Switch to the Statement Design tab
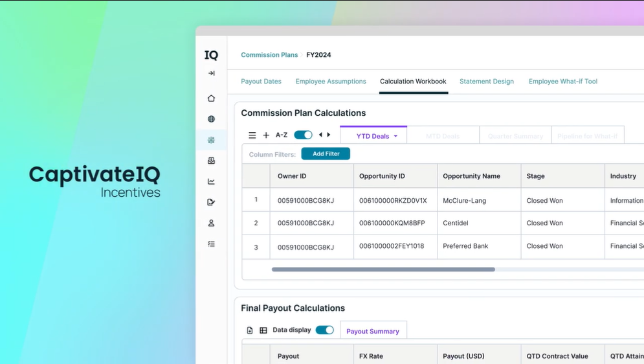Viewport: 644px width, 364px height. (x=487, y=82)
